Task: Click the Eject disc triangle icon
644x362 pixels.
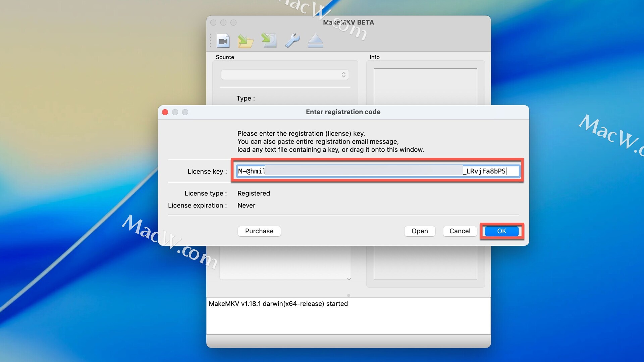Action: click(315, 41)
